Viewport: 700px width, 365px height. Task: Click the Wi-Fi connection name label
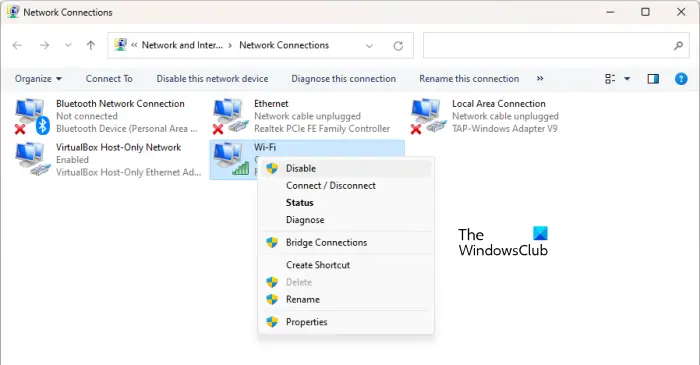tap(265, 147)
